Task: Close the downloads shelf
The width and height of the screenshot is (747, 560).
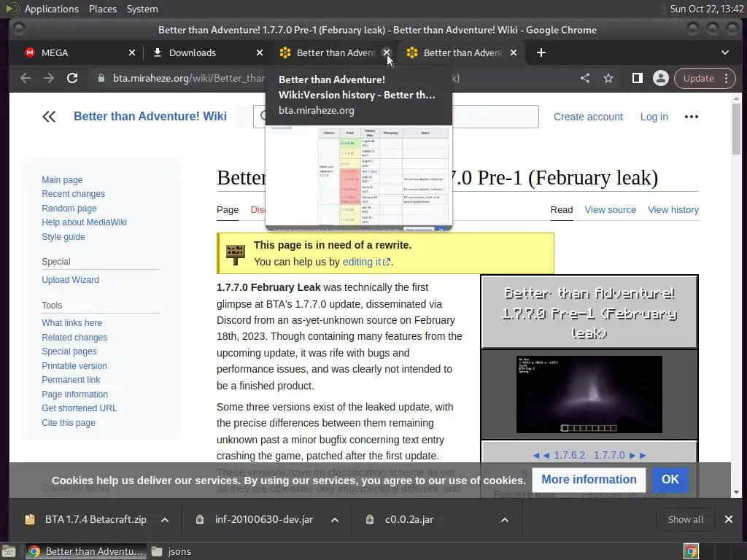Action: 729,519
